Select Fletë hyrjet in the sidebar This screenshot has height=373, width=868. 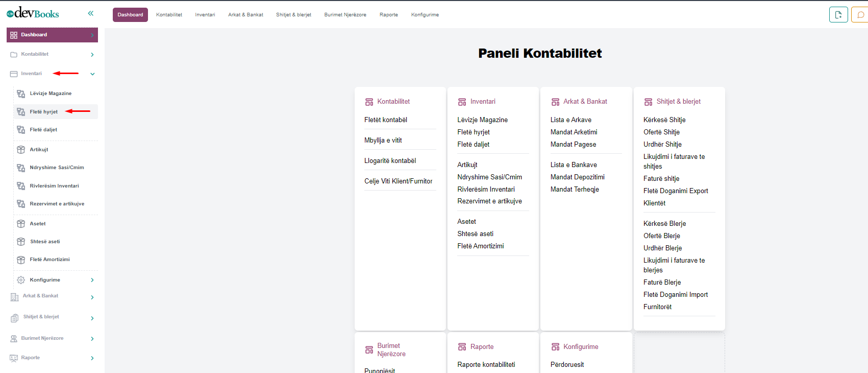tap(44, 112)
